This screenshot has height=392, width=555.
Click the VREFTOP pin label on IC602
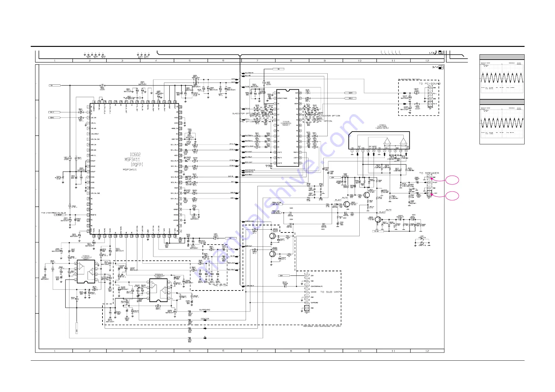tap(175, 139)
